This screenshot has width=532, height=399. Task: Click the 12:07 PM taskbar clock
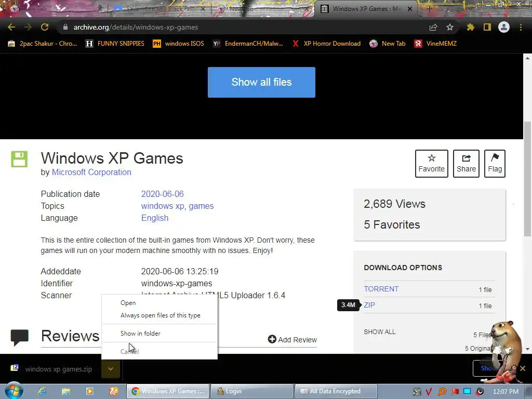pyautogui.click(x=506, y=392)
